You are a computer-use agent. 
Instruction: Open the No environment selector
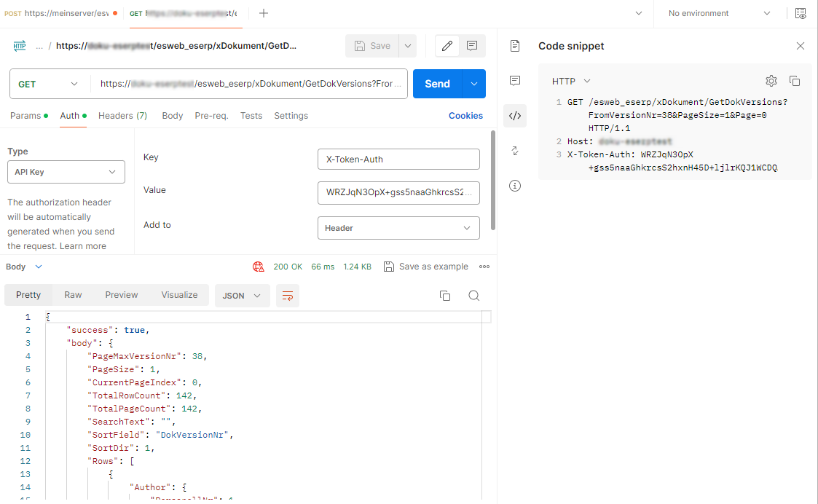pyautogui.click(x=718, y=13)
